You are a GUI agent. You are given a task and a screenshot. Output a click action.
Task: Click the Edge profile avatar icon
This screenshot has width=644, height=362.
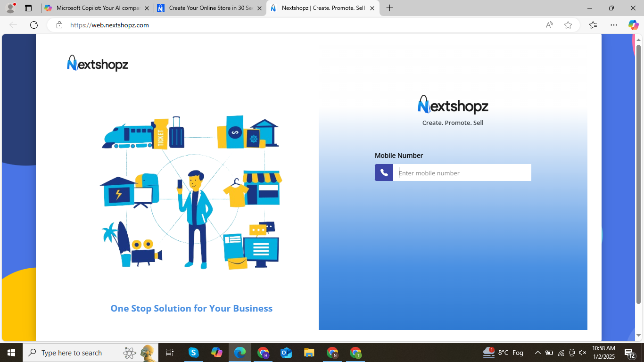(x=10, y=8)
